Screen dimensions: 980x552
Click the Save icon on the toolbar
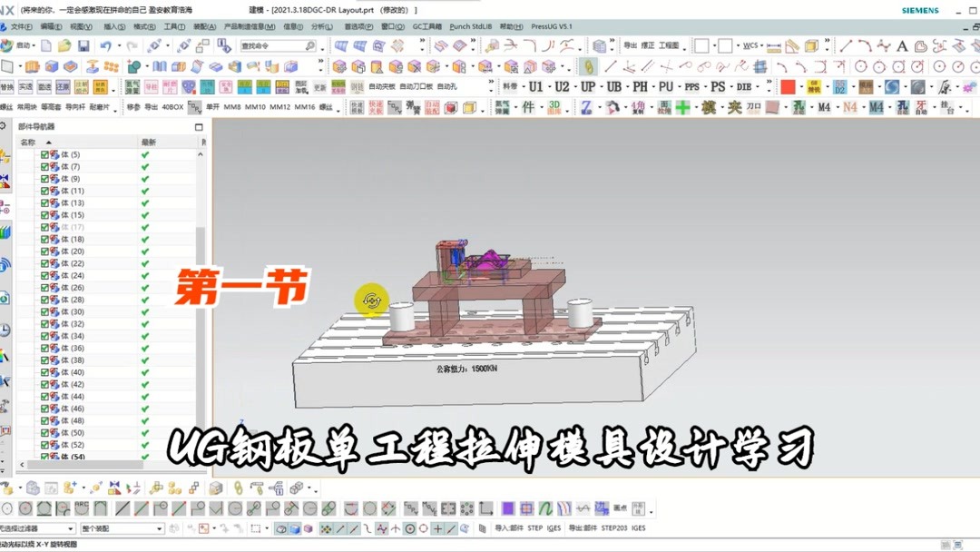click(x=85, y=44)
